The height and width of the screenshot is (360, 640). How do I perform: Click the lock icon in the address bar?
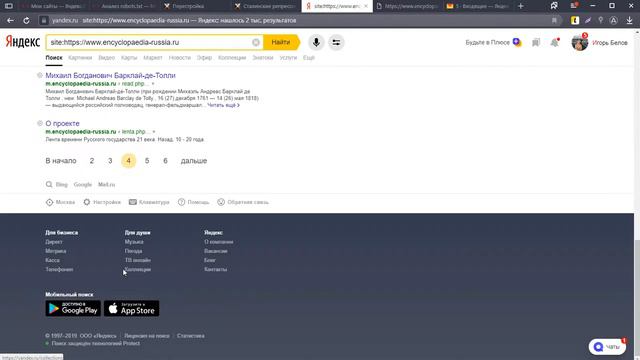[44, 20]
